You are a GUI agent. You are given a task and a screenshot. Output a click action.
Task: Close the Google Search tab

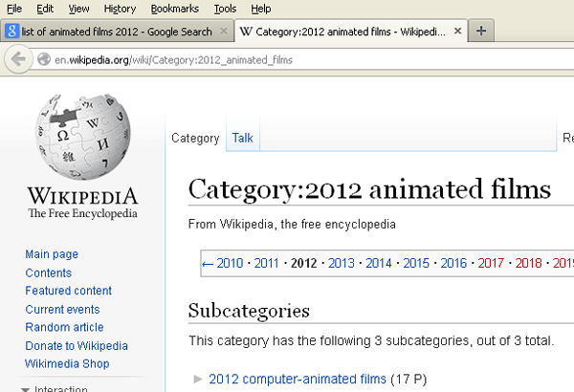coord(223,32)
